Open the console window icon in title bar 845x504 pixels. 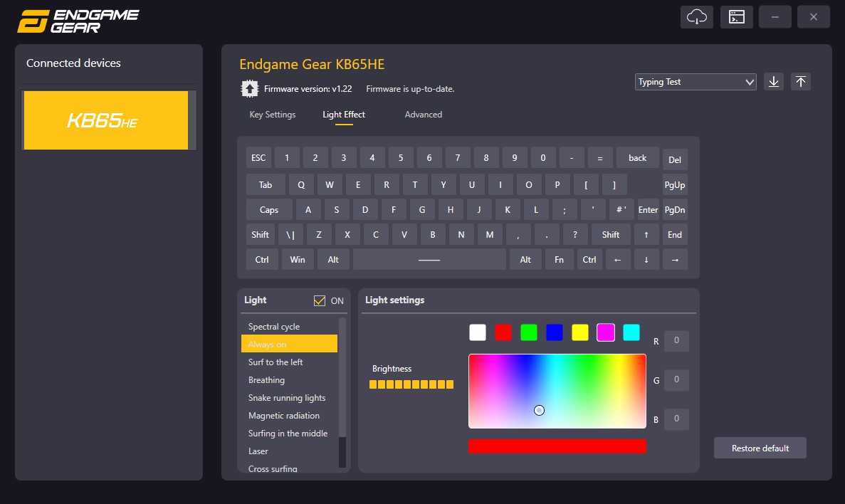(x=737, y=16)
